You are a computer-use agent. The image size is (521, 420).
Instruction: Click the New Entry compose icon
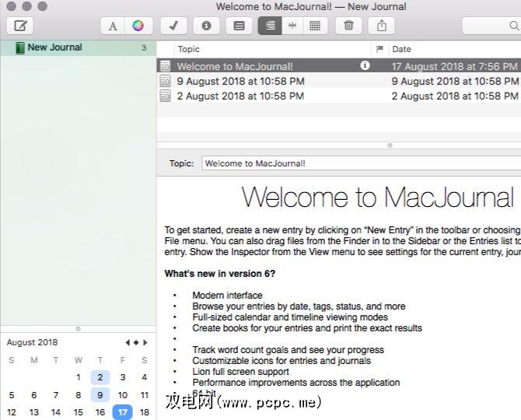pyautogui.click(x=20, y=25)
